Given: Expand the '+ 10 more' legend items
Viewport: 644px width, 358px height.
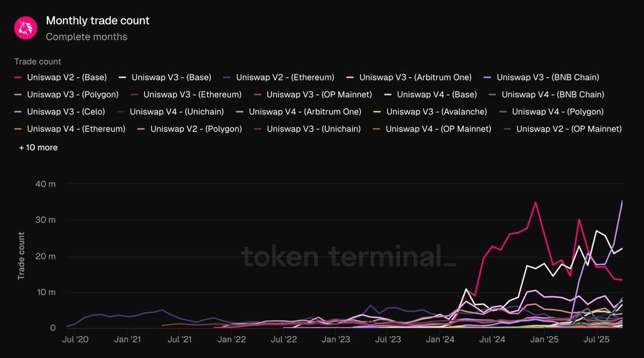Looking at the screenshot, I should (x=38, y=148).
